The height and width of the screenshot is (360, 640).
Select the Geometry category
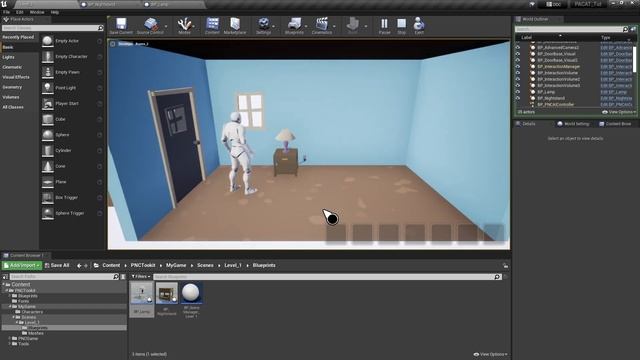coord(12,87)
